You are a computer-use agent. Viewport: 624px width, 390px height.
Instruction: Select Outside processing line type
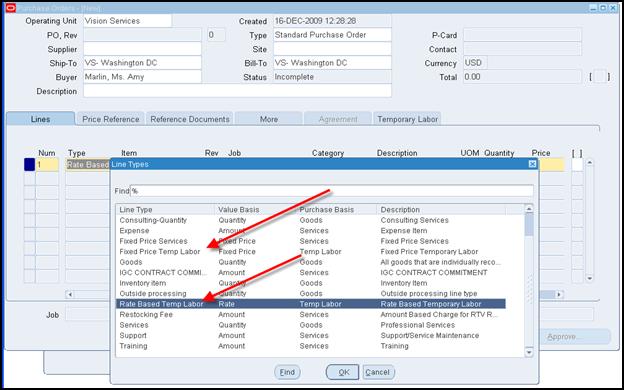click(x=310, y=294)
